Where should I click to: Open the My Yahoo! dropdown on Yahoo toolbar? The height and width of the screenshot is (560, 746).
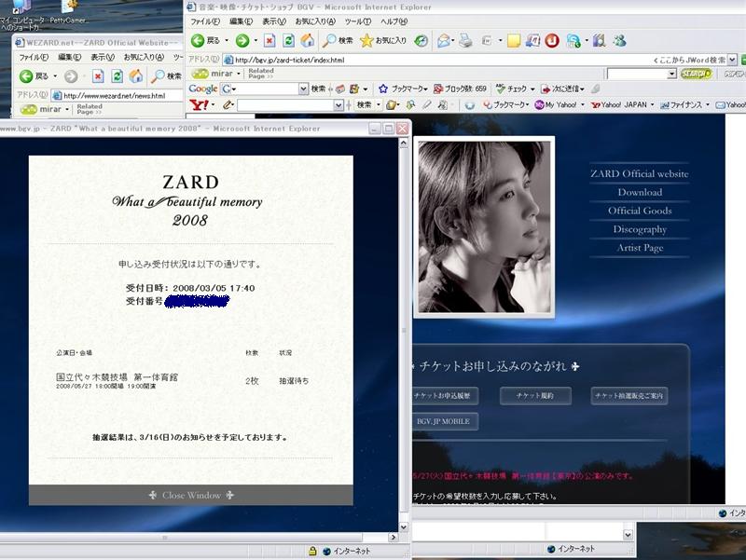pos(582,104)
